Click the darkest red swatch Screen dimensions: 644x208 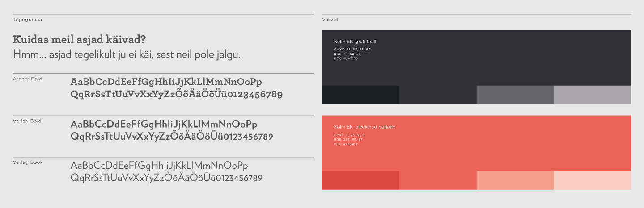pos(360,180)
